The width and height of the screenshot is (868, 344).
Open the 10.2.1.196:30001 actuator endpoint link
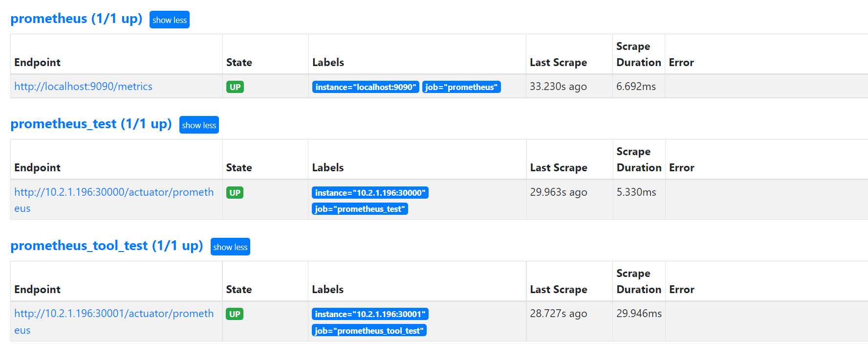114,314
